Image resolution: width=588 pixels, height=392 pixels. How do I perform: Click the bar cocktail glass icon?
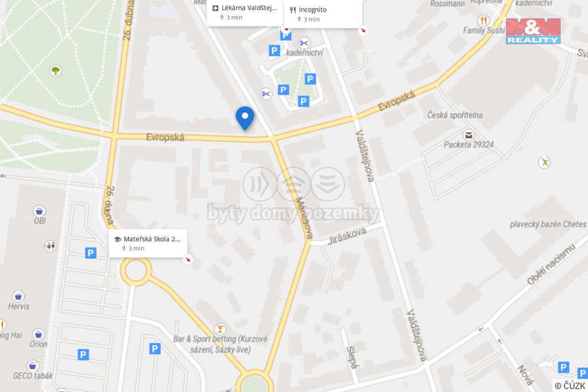click(x=220, y=329)
